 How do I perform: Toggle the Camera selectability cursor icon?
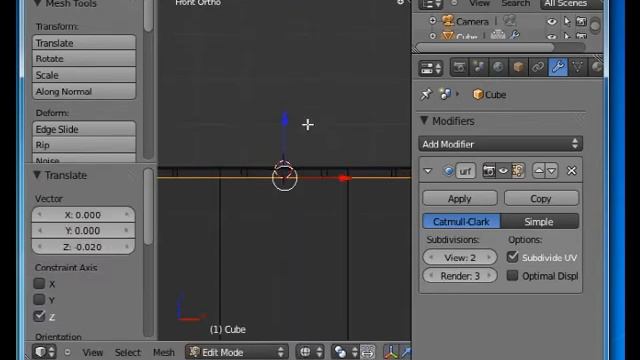(x=567, y=21)
